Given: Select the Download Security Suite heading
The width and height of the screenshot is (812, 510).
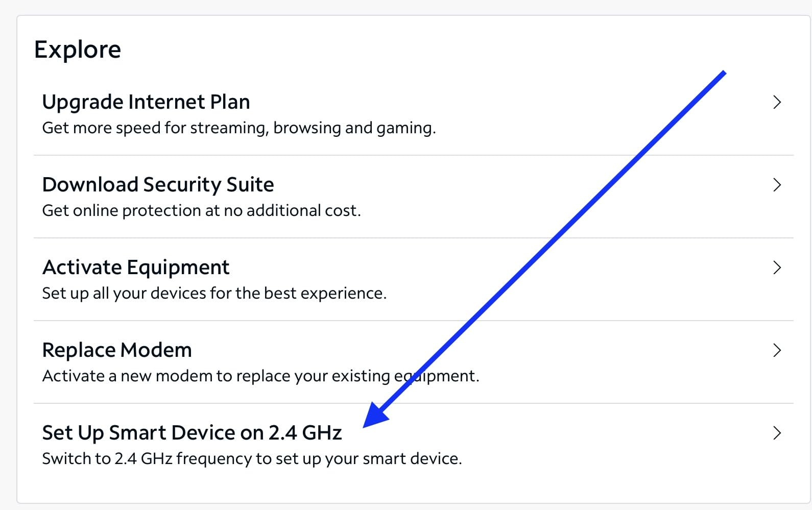Looking at the screenshot, I should tap(158, 185).
